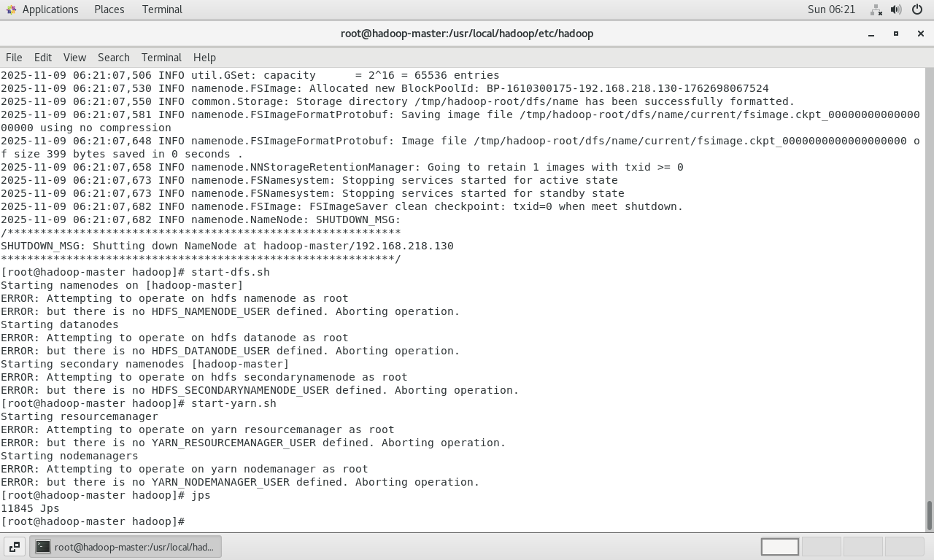Open the Search menu
Viewport: 934px width, 560px height.
click(114, 58)
